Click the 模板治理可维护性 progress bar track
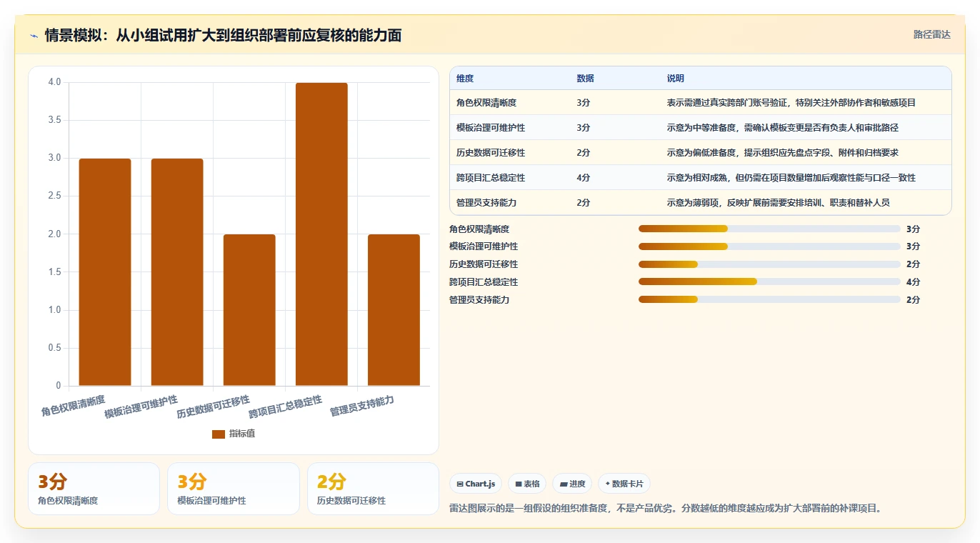980x543 pixels. pyautogui.click(x=769, y=246)
